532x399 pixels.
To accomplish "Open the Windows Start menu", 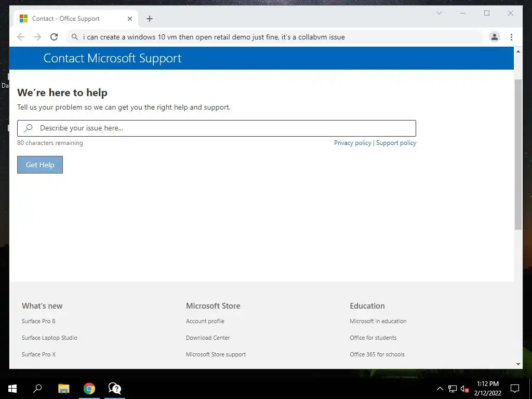I will click(12, 389).
